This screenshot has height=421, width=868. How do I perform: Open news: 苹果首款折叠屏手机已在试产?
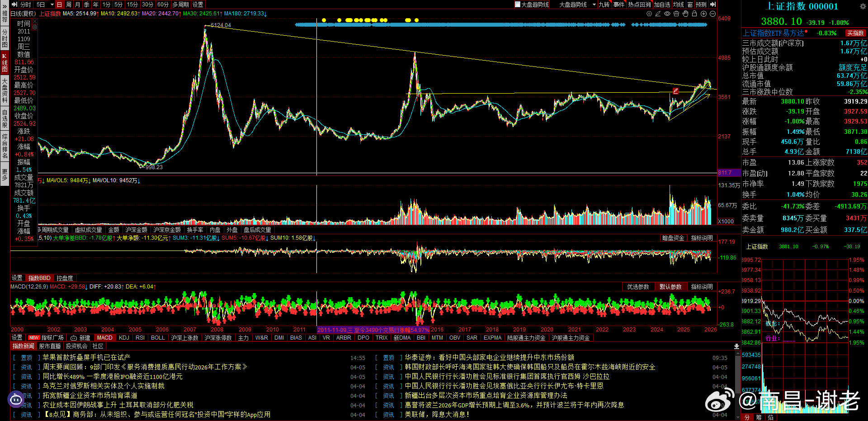(x=86, y=357)
